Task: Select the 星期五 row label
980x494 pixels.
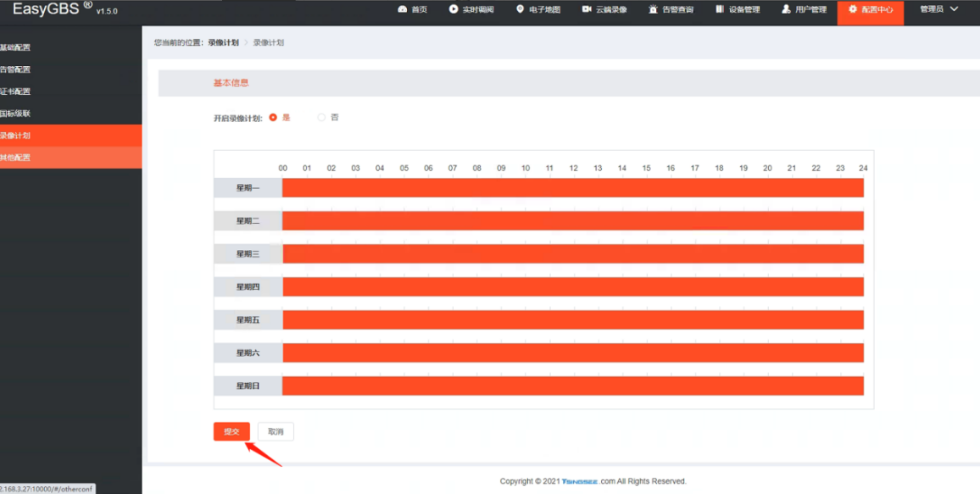Action: click(248, 319)
